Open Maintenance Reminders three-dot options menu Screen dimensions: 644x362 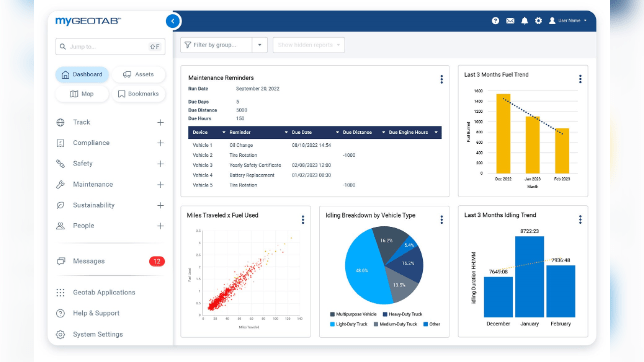click(442, 79)
